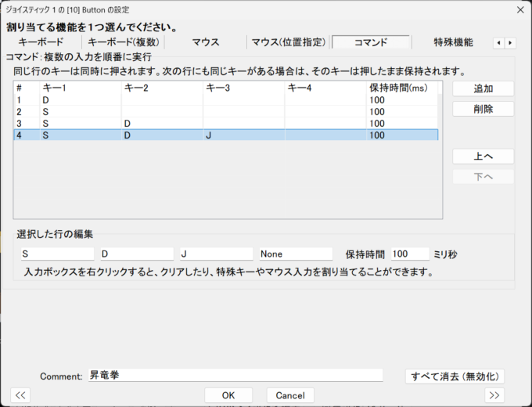532x407 pixels.
Task: Click the キー1 column header
Action: (81, 88)
